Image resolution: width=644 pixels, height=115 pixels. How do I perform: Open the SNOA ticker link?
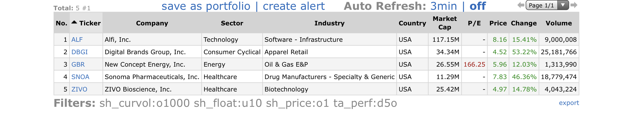point(80,77)
